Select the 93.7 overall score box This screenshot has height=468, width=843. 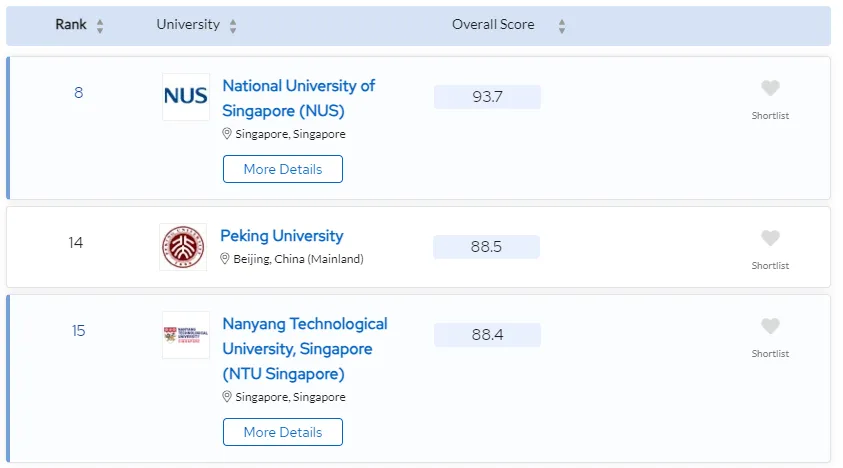tap(487, 97)
